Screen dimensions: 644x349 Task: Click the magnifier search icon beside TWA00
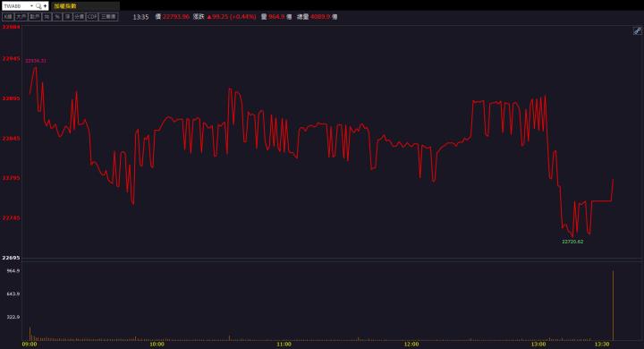38,5
